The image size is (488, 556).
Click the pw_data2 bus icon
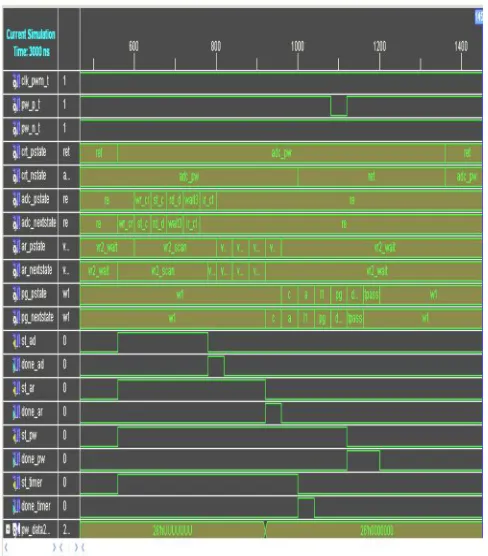(x=16, y=530)
